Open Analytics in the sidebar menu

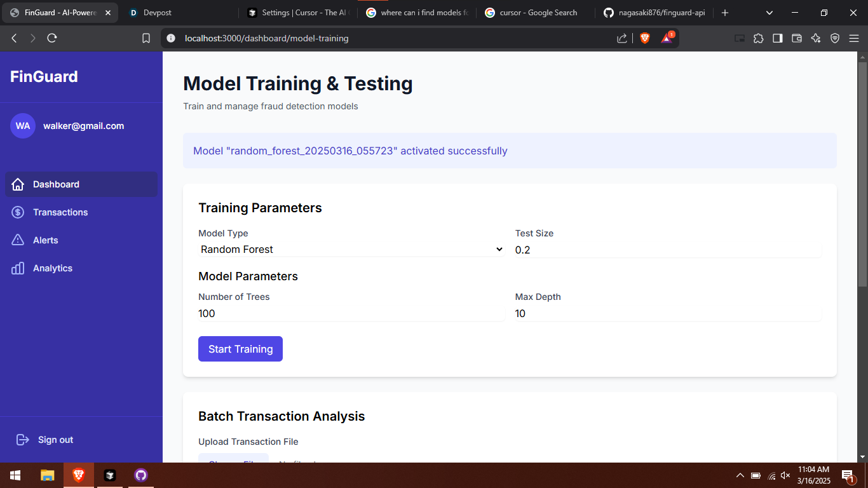(x=81, y=268)
